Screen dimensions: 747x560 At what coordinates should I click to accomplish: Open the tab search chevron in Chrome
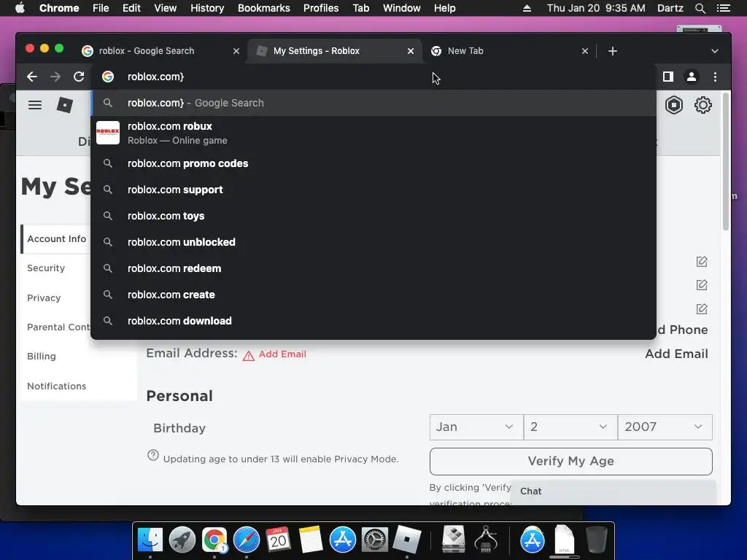click(715, 51)
